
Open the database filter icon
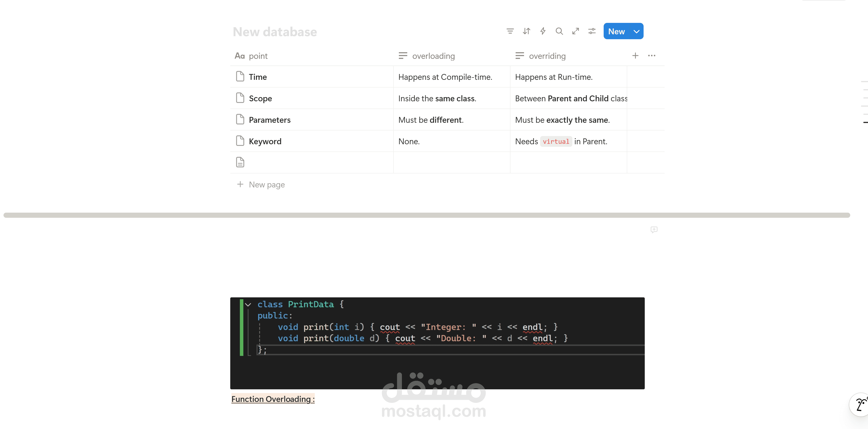[510, 31]
